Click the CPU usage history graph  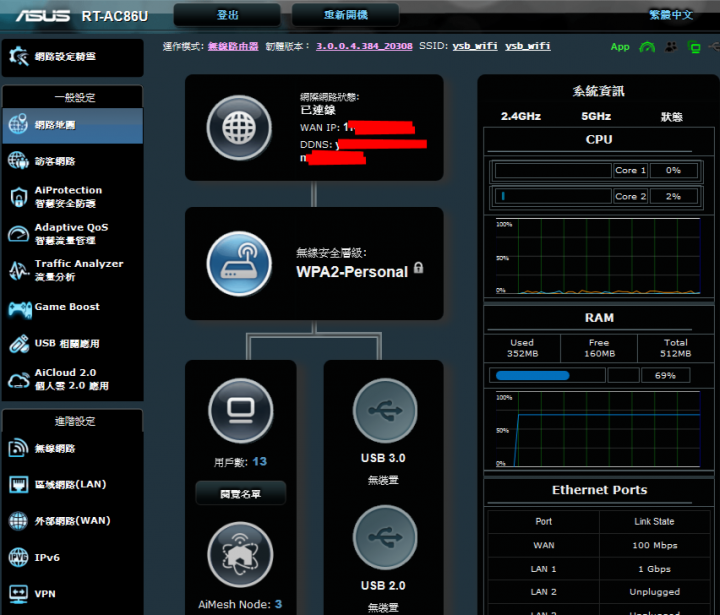(x=598, y=256)
